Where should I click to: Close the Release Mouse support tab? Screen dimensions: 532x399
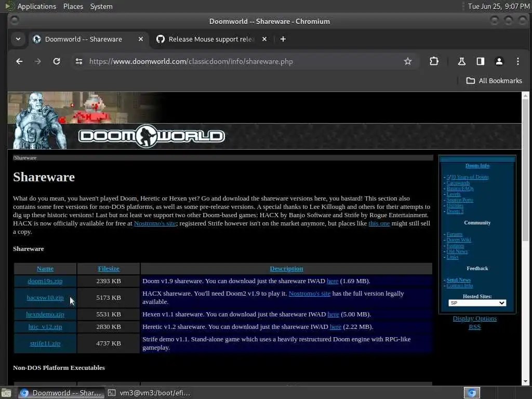click(x=264, y=39)
